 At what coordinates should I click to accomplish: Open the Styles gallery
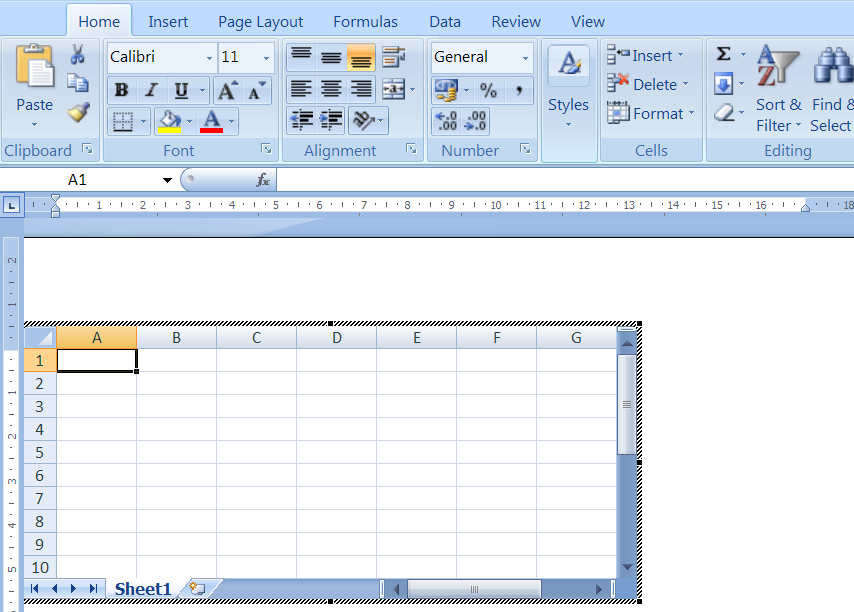pos(569,87)
